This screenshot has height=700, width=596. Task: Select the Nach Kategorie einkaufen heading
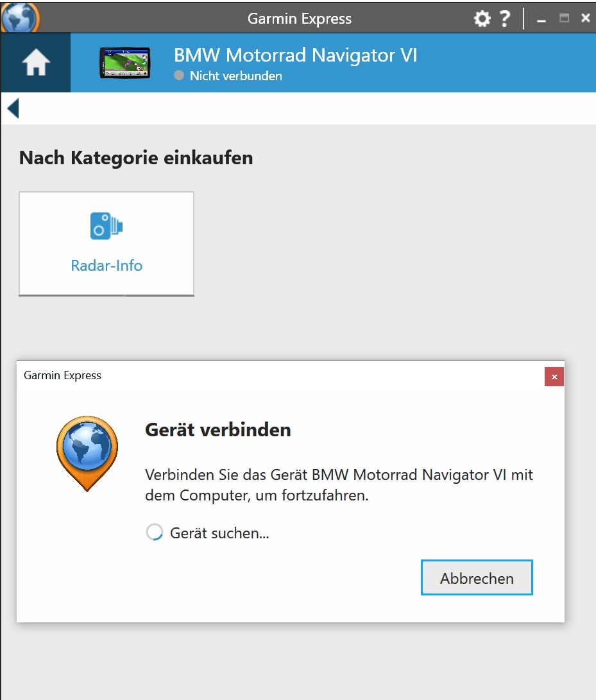pos(136,157)
